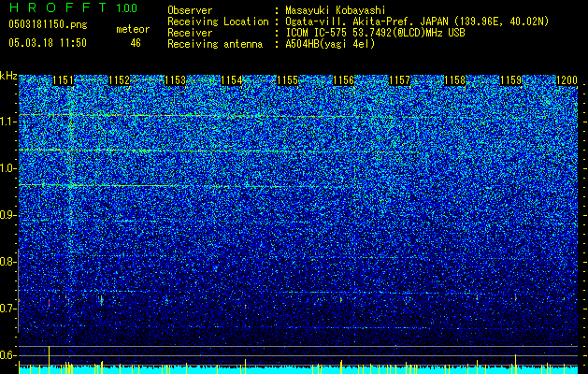
Task: Click the 1152 time marker
Action: click(x=119, y=80)
